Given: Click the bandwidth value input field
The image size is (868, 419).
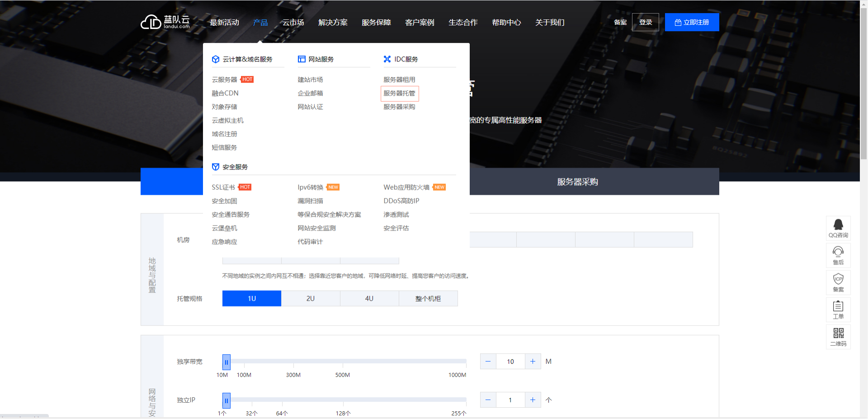Looking at the screenshot, I should pyautogui.click(x=510, y=361).
